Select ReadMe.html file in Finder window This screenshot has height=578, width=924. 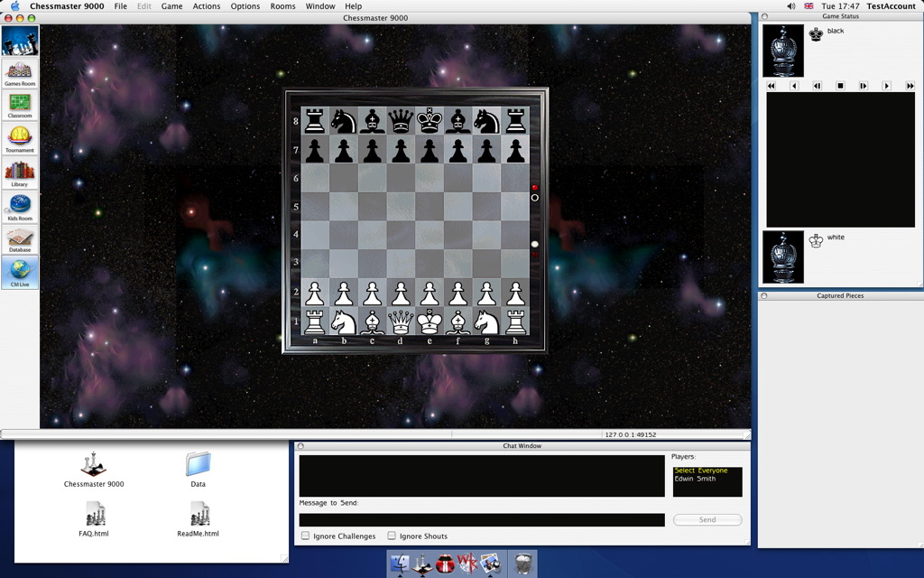(198, 519)
